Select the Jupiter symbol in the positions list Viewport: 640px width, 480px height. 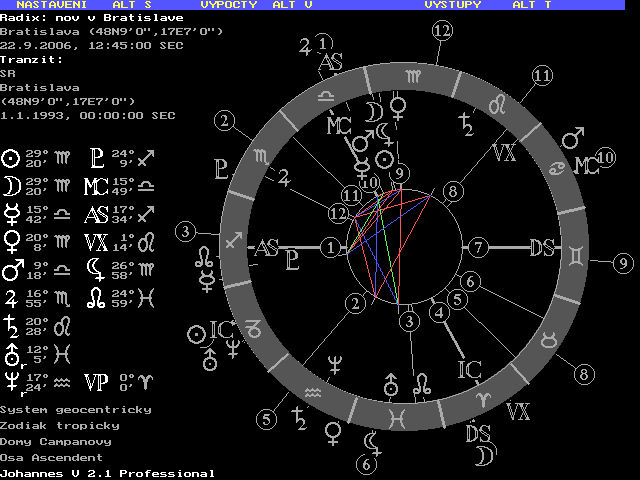tap(10, 297)
